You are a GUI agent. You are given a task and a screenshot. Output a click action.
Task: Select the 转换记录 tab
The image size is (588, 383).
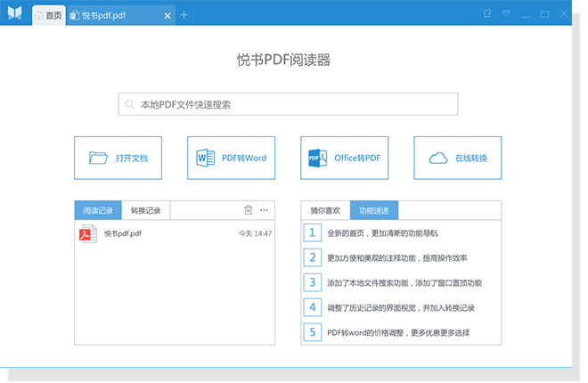point(145,210)
